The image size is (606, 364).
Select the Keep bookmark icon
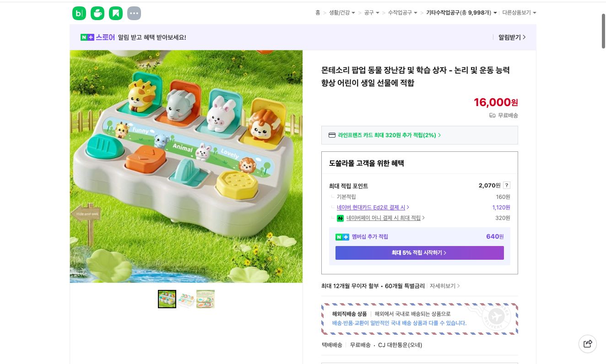pos(116,13)
